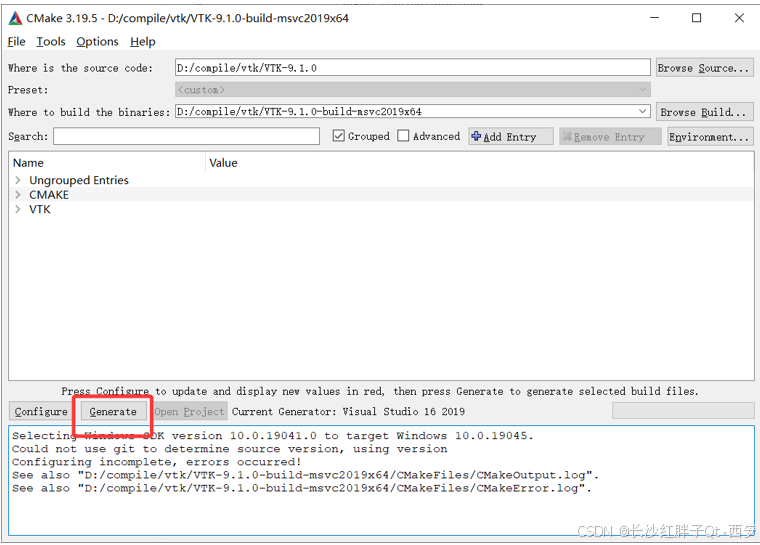Open the Help menu
Viewport: 760px width, 545px height.
(142, 42)
